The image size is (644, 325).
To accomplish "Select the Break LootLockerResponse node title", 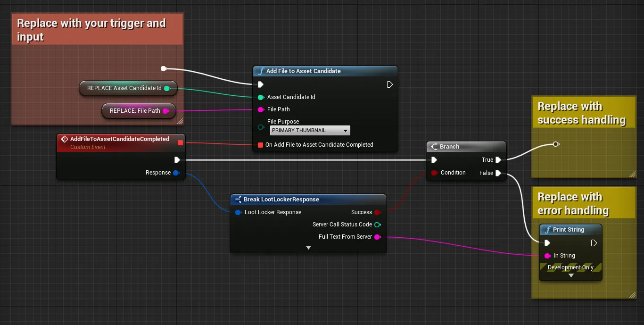I will pos(281,200).
